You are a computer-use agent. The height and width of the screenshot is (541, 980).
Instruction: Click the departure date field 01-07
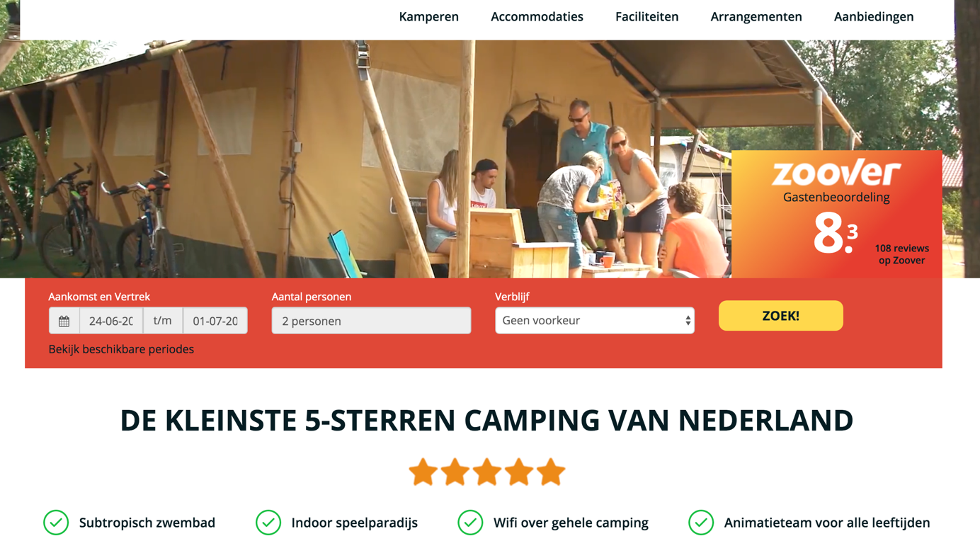click(215, 321)
